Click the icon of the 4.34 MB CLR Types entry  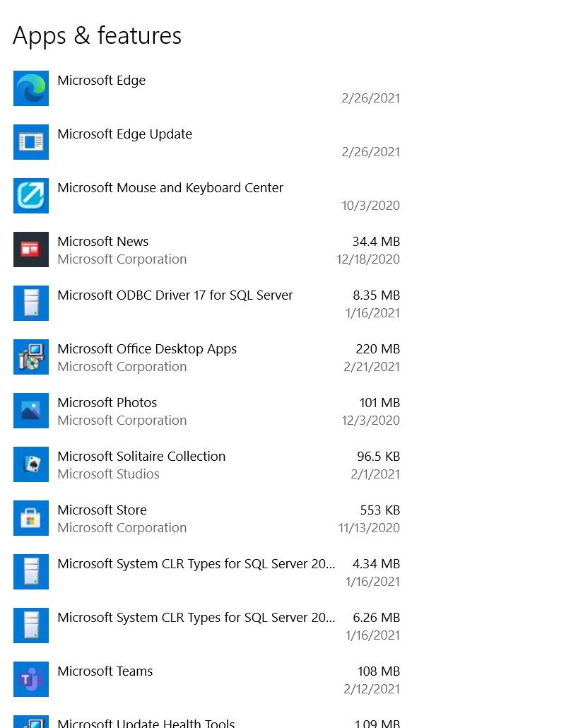[x=30, y=572]
